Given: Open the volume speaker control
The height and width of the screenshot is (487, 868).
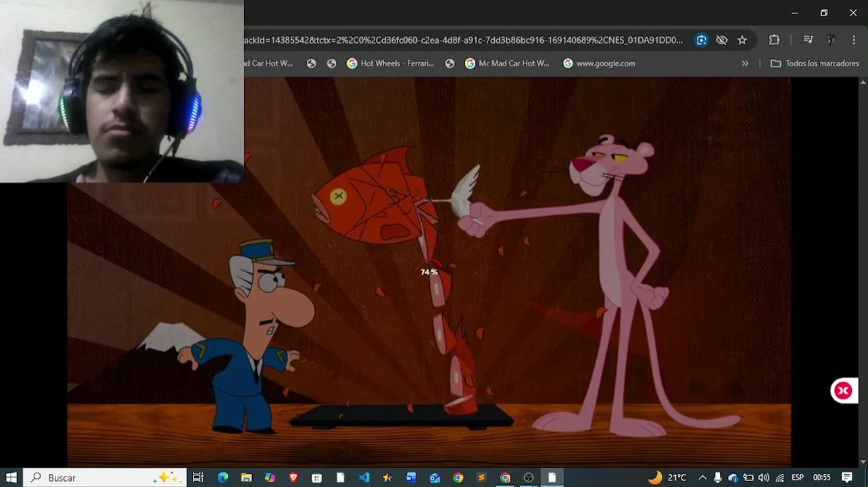Looking at the screenshot, I should 763,478.
